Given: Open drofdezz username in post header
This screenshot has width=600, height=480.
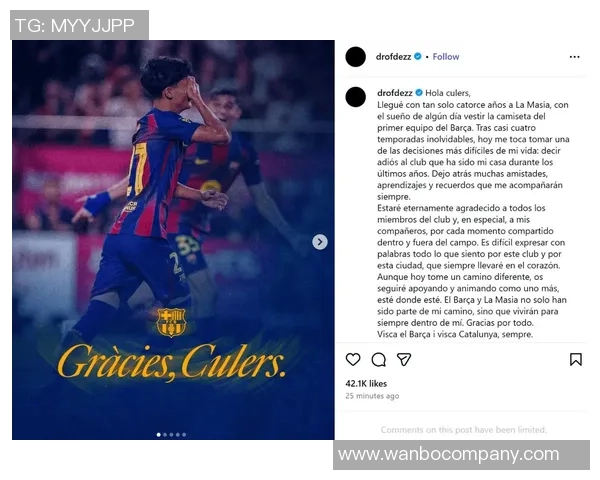Looking at the screenshot, I should (x=393, y=57).
